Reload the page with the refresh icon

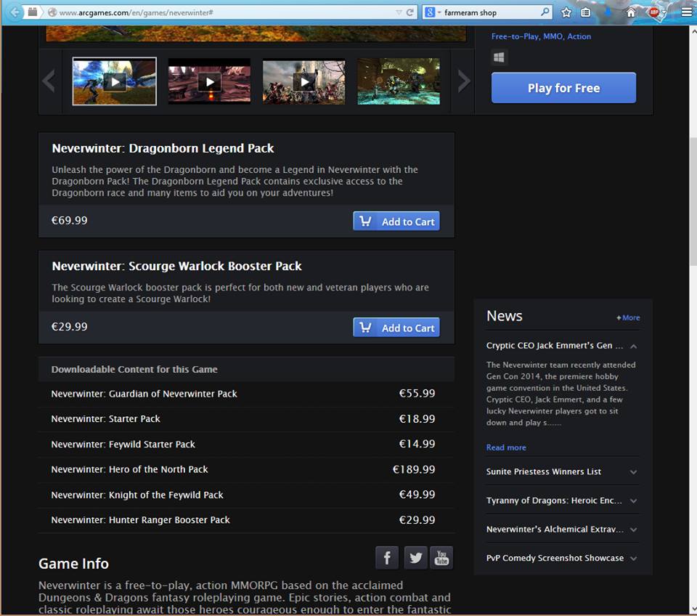coord(410,12)
